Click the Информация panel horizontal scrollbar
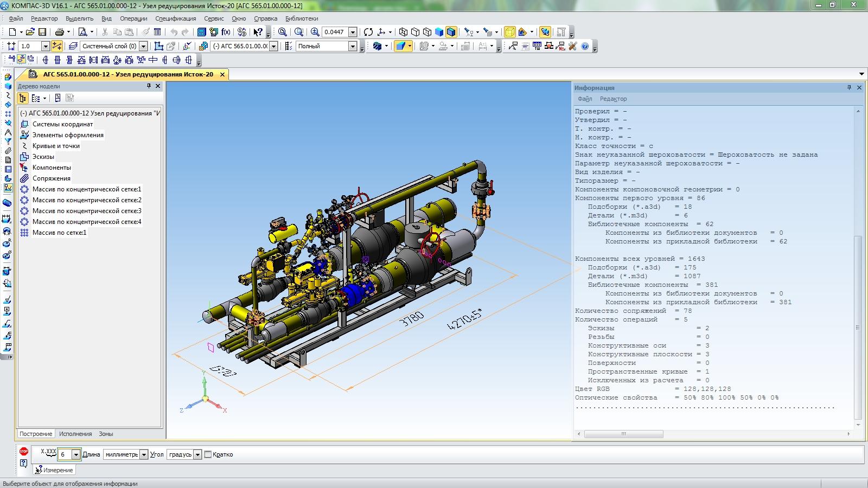868x488 pixels. point(624,434)
